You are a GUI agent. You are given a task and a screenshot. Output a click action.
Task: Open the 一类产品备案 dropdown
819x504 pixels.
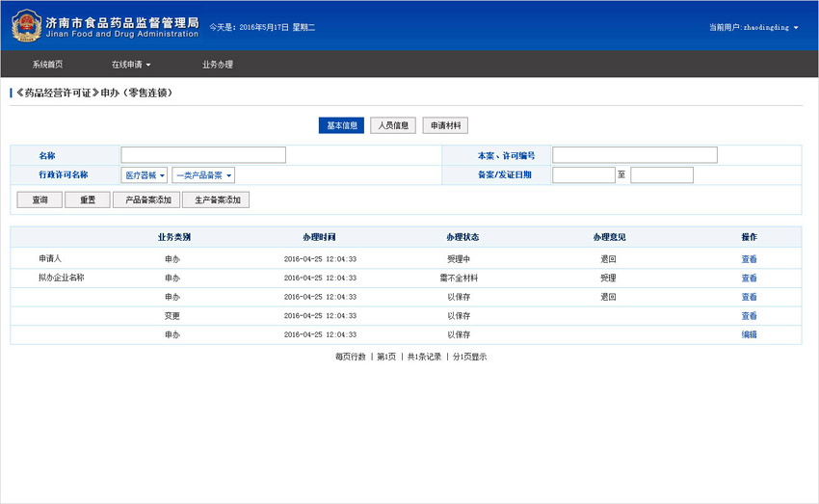tap(203, 175)
